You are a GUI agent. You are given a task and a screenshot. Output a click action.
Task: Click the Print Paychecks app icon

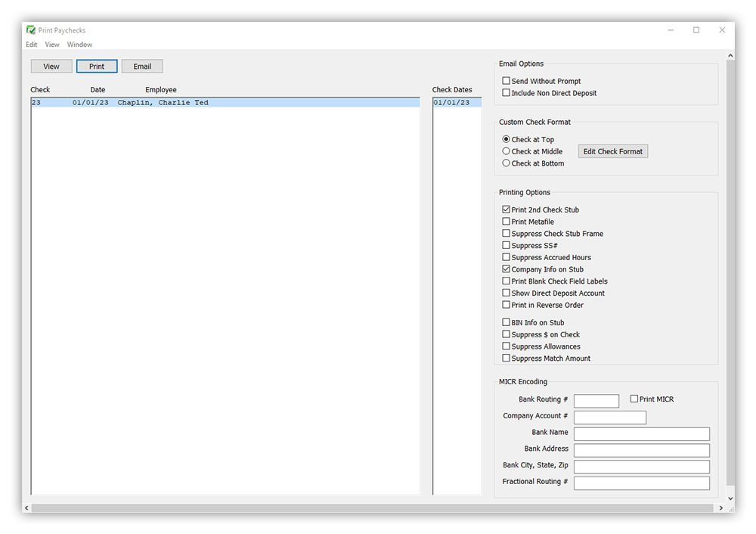point(29,29)
